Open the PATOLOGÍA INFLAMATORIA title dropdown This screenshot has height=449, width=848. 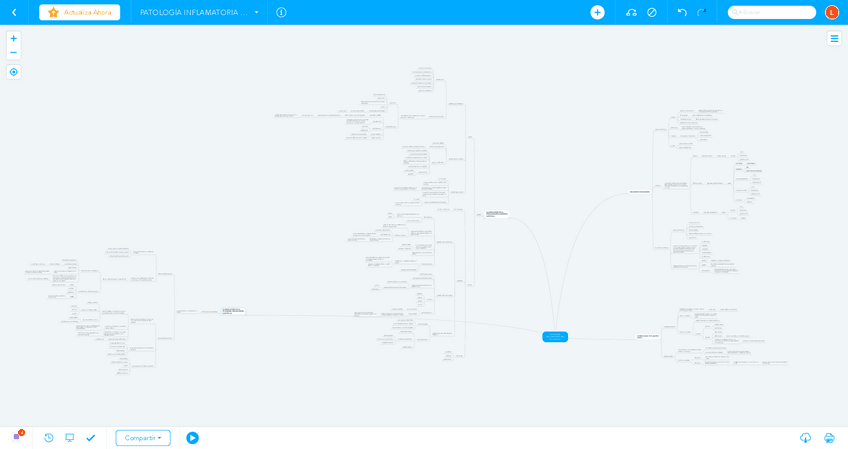(256, 12)
